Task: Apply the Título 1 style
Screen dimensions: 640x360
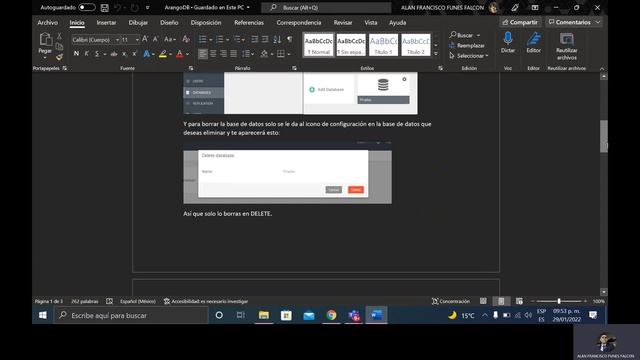Action: [x=383, y=45]
